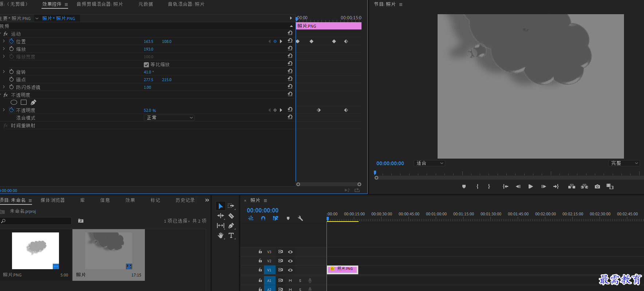Viewport: 644px width, 291px height.
Task: Toggle linked selection in the timeline
Action: pyautogui.click(x=276, y=219)
